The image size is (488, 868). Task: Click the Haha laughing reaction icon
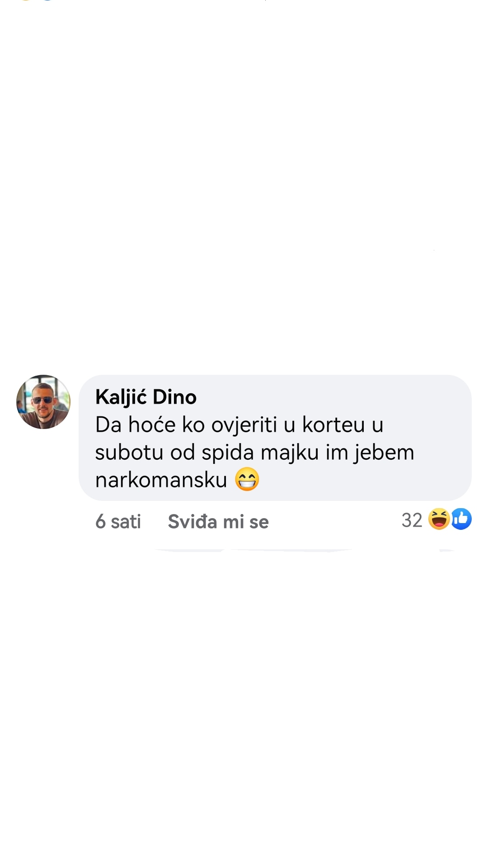pos(439,519)
